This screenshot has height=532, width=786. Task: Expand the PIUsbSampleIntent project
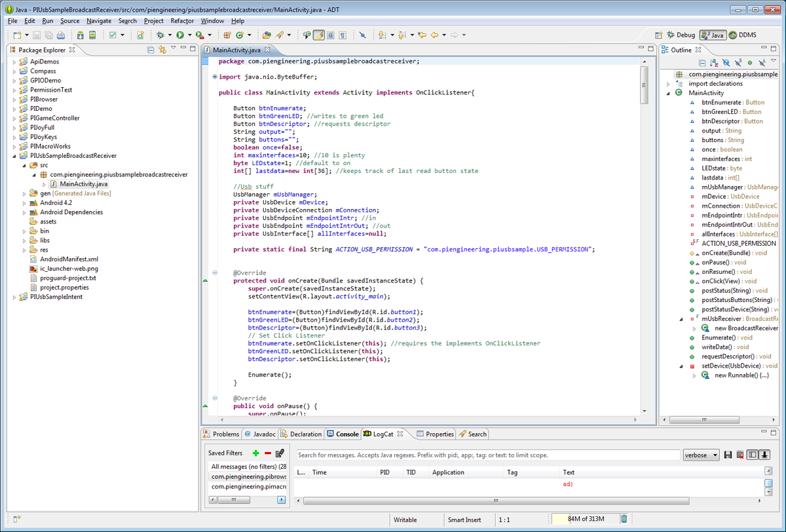[x=14, y=297]
